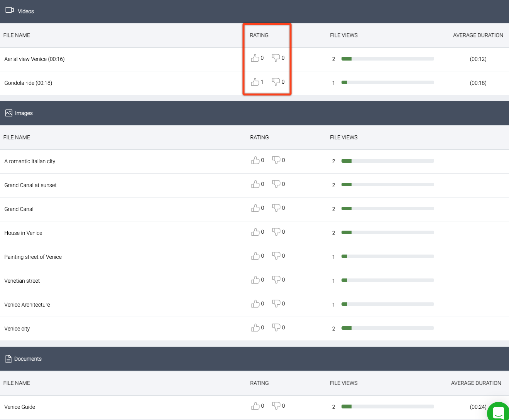Like the Venetian street image

pos(255,280)
